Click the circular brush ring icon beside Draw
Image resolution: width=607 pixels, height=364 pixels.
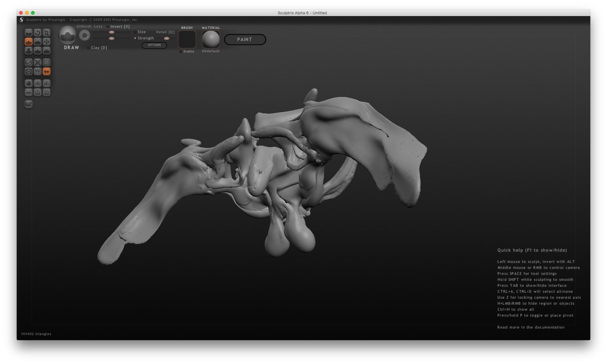point(85,36)
